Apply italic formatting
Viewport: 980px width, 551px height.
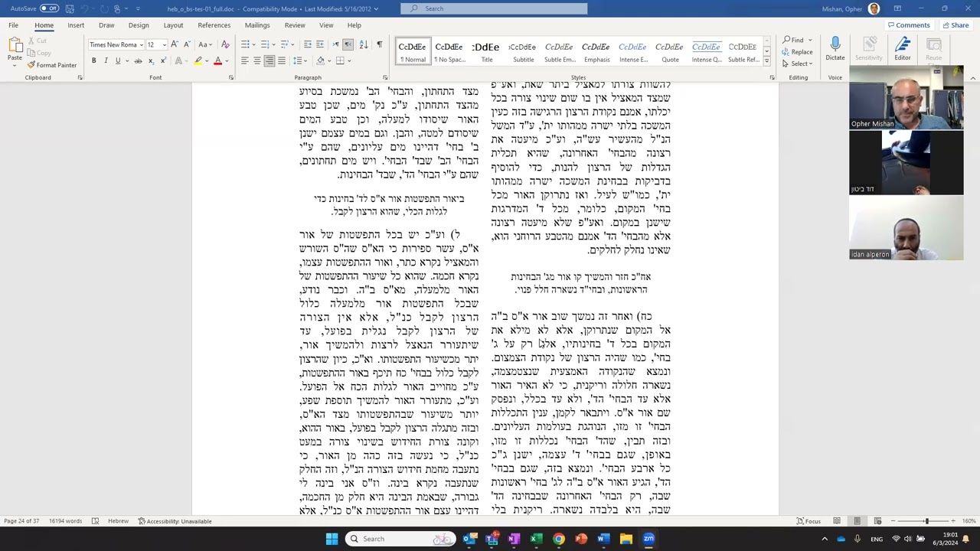106,60
